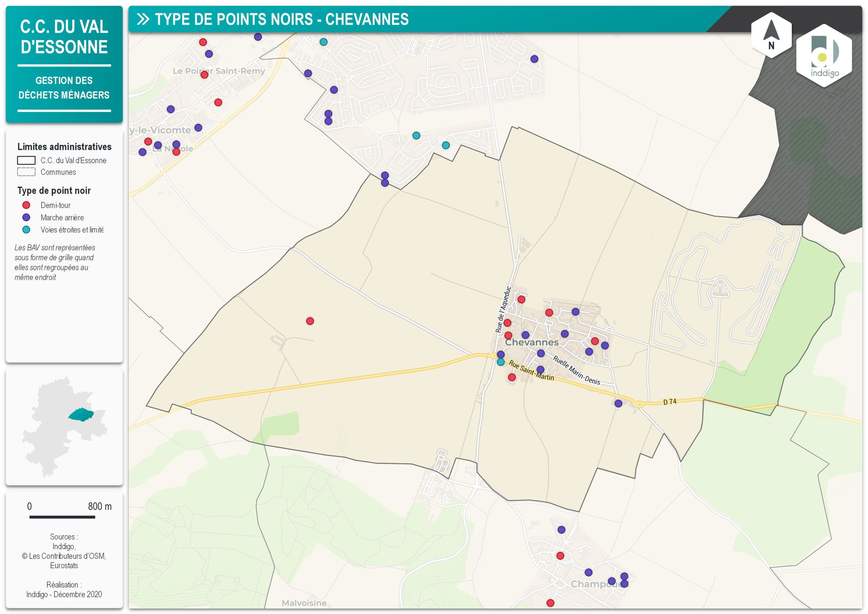The image size is (868, 614).
Task: Click the purple point on the D 74 roundabout
Action: [x=618, y=403]
